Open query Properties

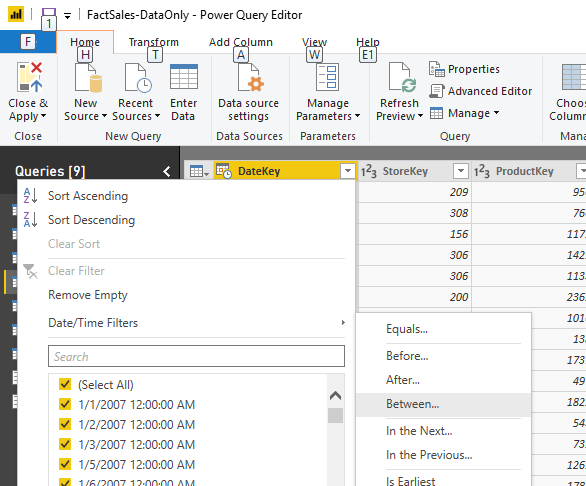tap(464, 69)
